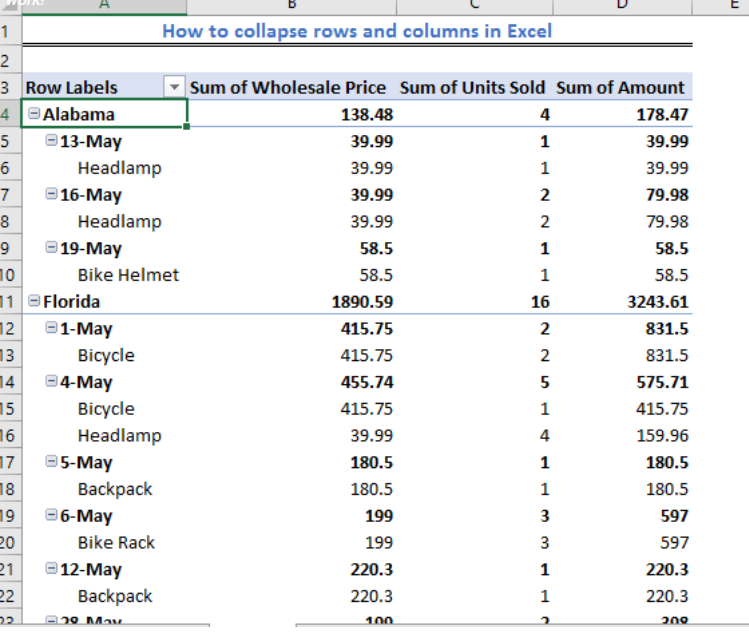Collapse the 16-May date group
Viewport: 749px width, 641px height.
click(x=51, y=193)
